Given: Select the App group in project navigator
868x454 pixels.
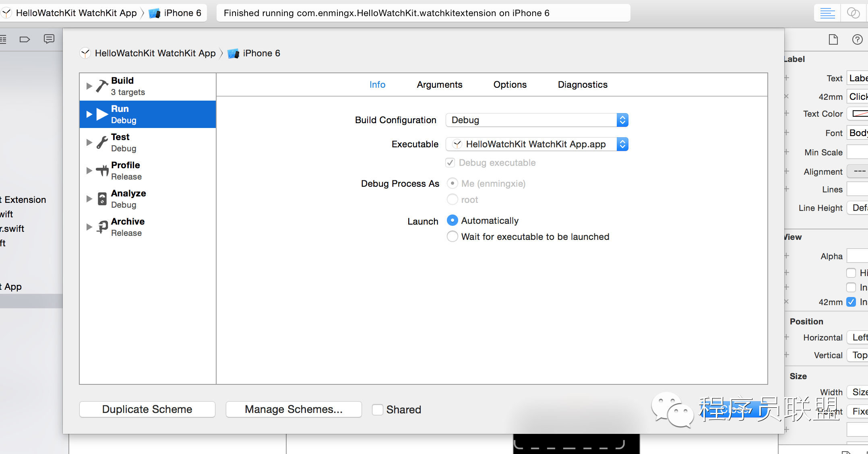Looking at the screenshot, I should [11, 287].
